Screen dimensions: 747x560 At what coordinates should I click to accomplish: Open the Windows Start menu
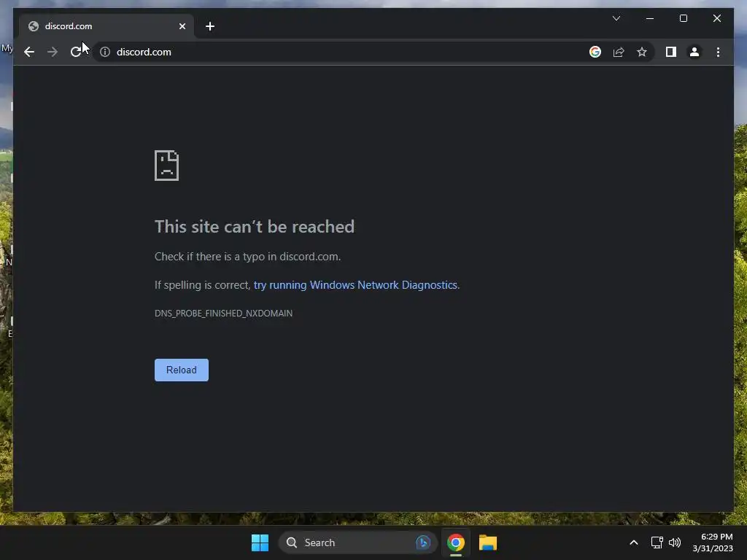point(260,542)
